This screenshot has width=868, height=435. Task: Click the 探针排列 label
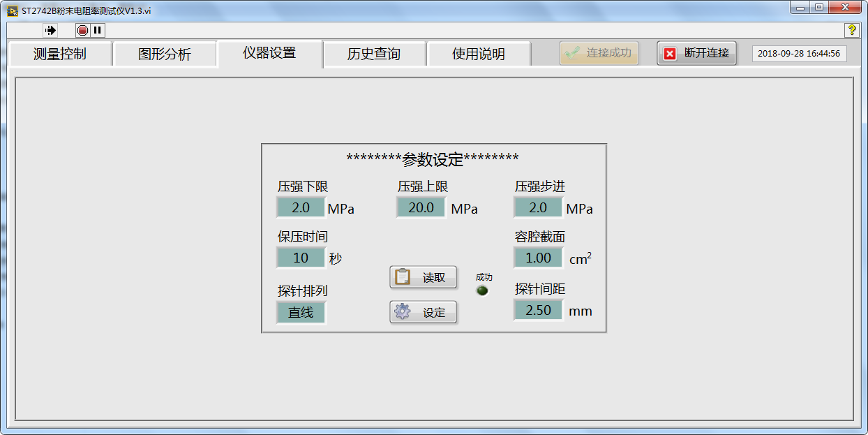pyautogui.click(x=303, y=291)
